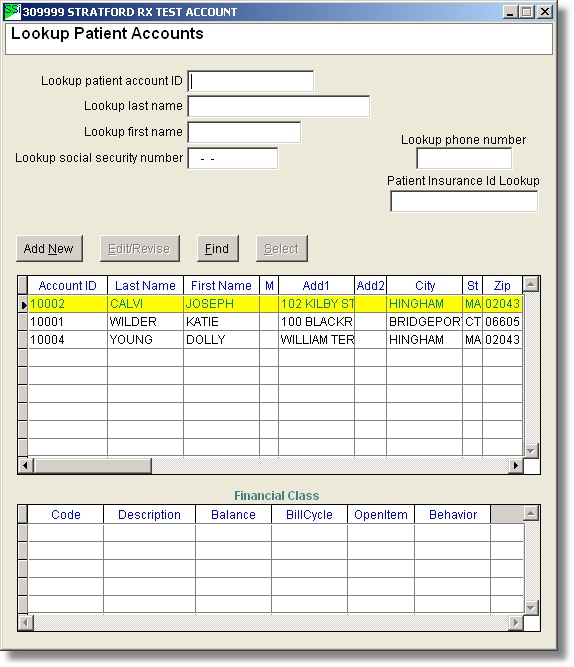Click Financial Class grid scroll up arrow
Image resolution: width=574 pixels, height=667 pixels.
[x=531, y=513]
